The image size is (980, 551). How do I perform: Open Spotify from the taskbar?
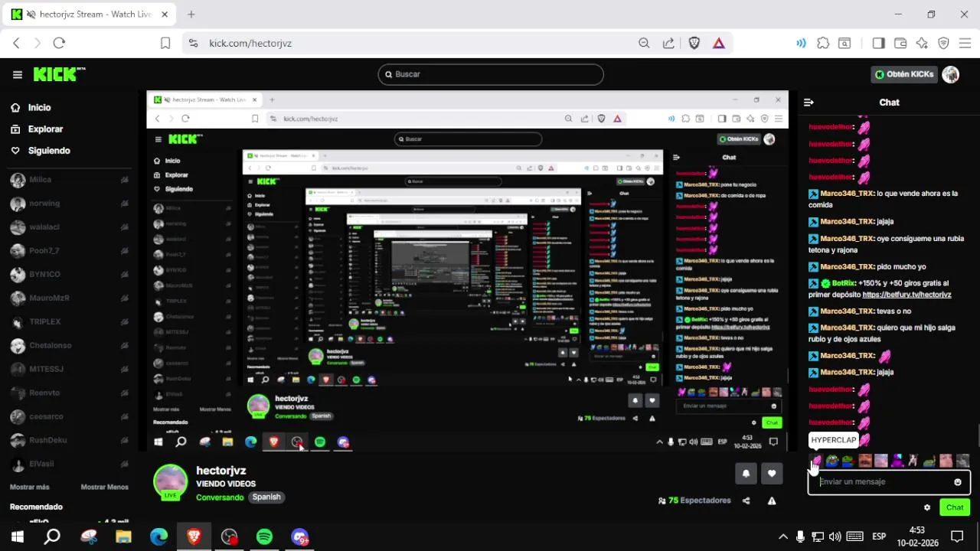(x=264, y=536)
